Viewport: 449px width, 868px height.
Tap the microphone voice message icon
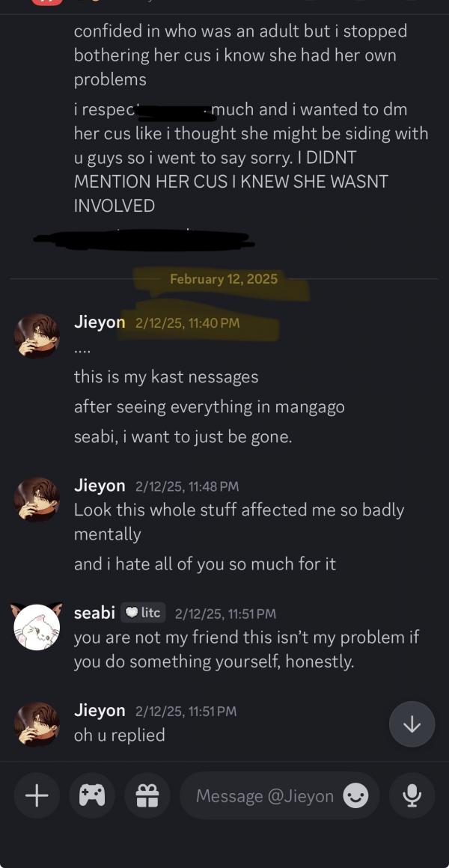[412, 795]
